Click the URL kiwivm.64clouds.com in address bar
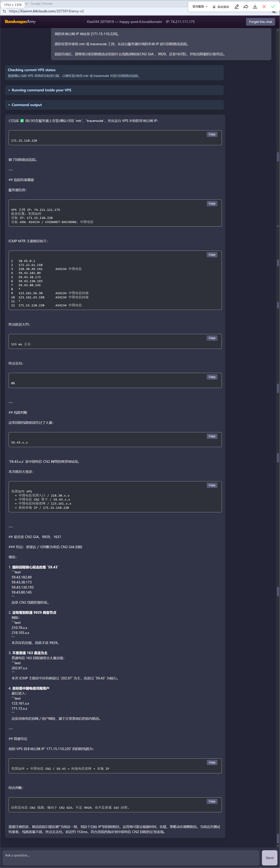The height and width of the screenshot is (868, 280). (46, 11)
